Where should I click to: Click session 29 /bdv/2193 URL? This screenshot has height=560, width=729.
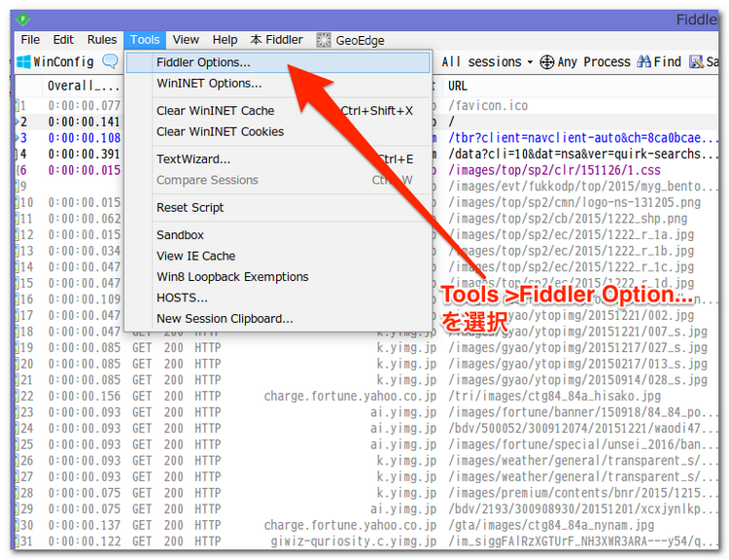click(583, 509)
